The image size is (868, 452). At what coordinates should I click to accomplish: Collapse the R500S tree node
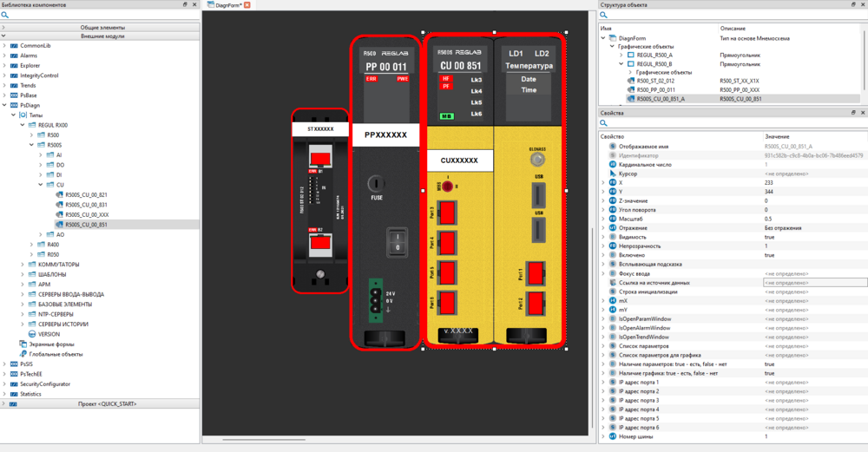30,145
